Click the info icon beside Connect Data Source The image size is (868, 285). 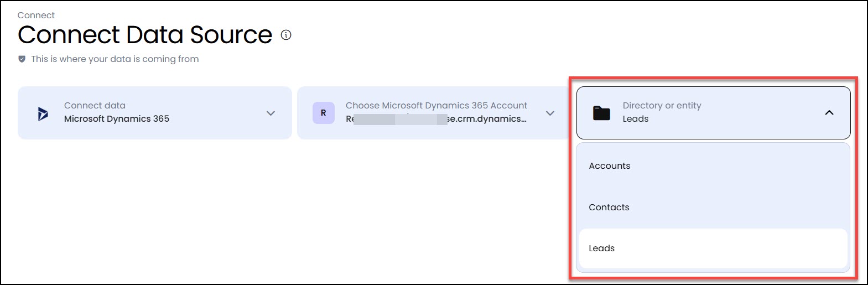286,35
